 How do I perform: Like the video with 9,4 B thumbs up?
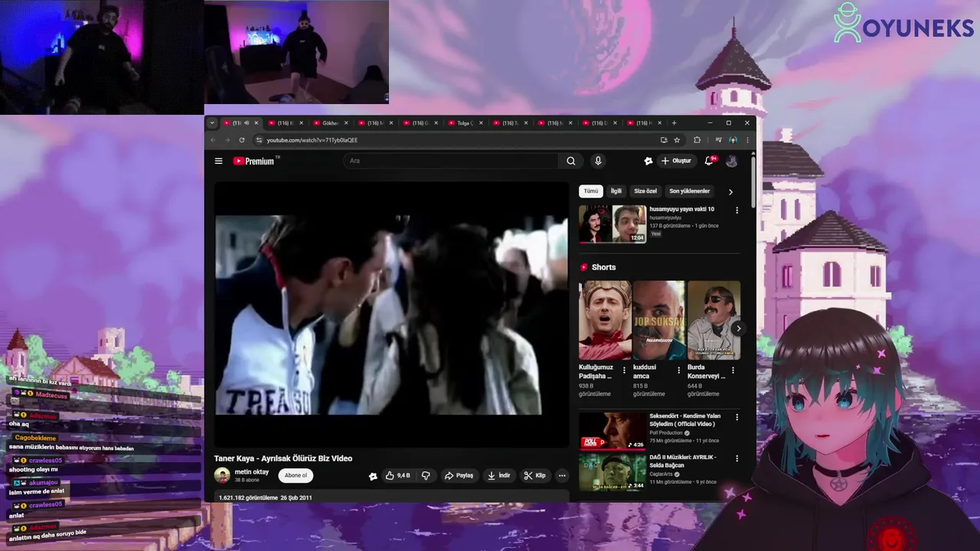397,475
